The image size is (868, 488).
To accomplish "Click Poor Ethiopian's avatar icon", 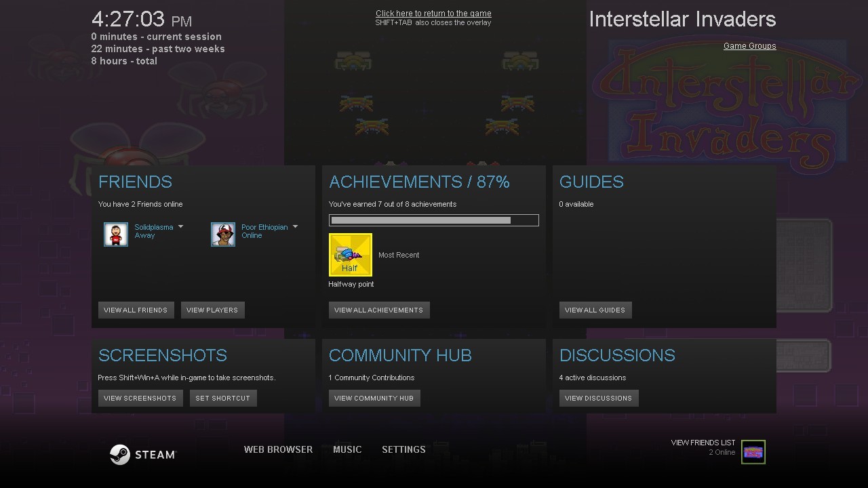I will [x=223, y=235].
